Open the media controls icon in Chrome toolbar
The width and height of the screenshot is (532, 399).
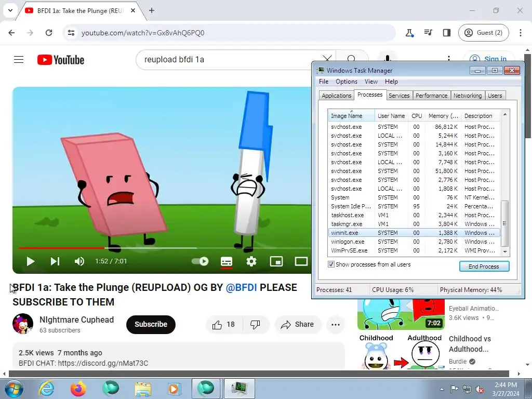428,33
